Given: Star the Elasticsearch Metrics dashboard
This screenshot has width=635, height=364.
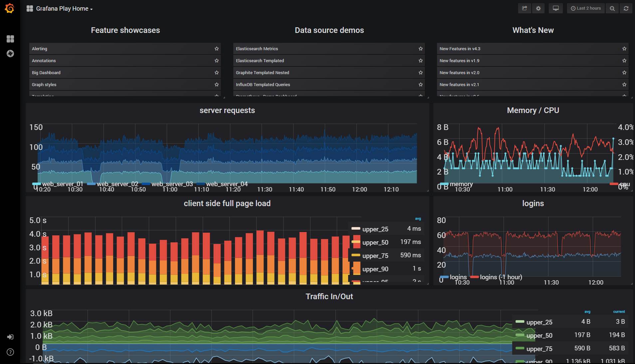Looking at the screenshot, I should (x=421, y=49).
